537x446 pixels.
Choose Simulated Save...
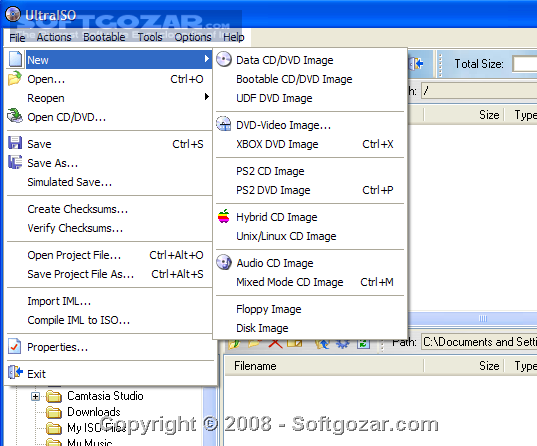(x=110, y=182)
